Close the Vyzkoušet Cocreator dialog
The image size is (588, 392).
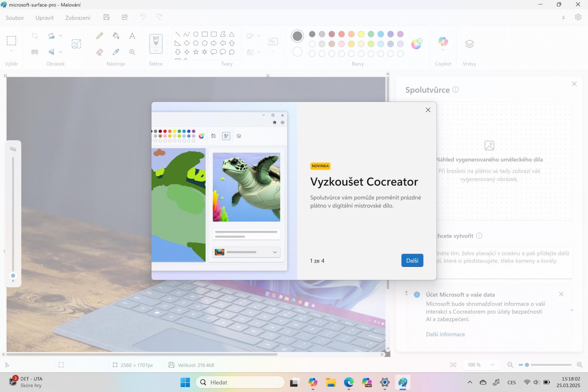[428, 110]
